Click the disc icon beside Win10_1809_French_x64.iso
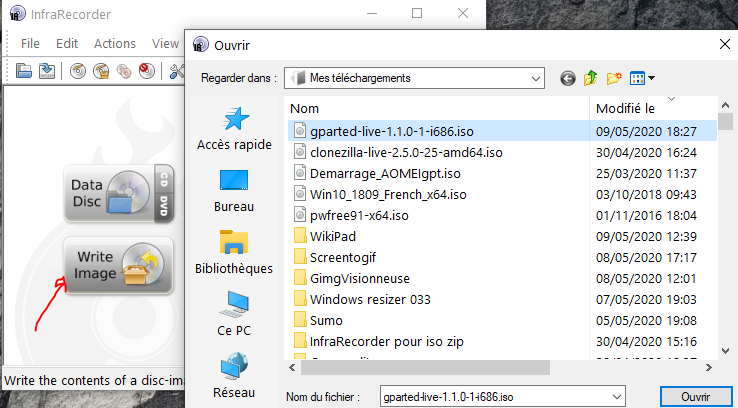The image size is (738, 408). (300, 194)
